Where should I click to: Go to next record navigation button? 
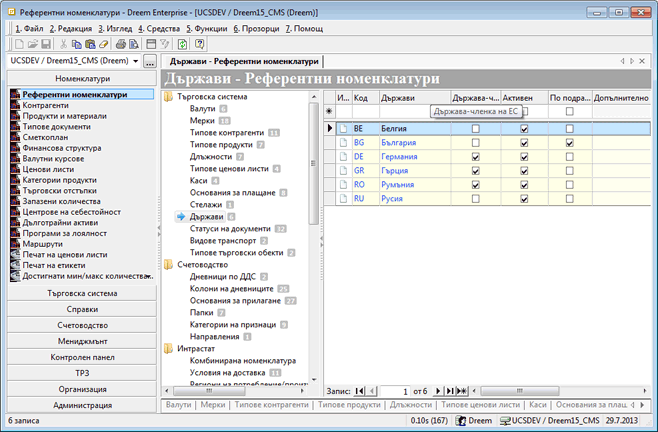click(438, 391)
